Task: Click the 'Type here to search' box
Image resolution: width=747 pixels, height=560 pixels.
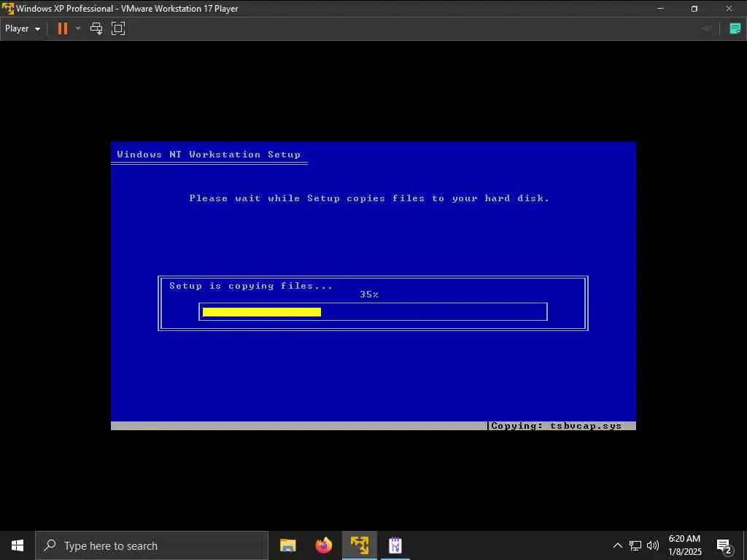Action: (152, 545)
